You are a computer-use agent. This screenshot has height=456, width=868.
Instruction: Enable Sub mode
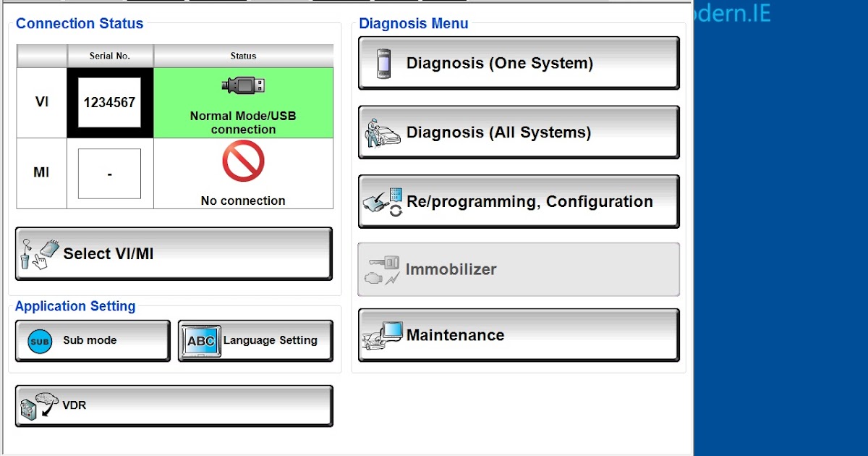(92, 340)
